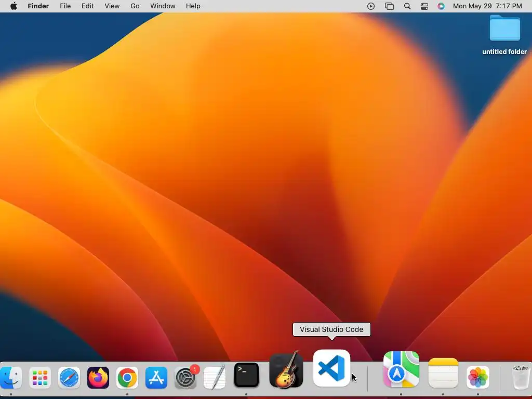The width and height of the screenshot is (532, 399).
Task: Open Notes app in the Dock
Action: point(443,373)
